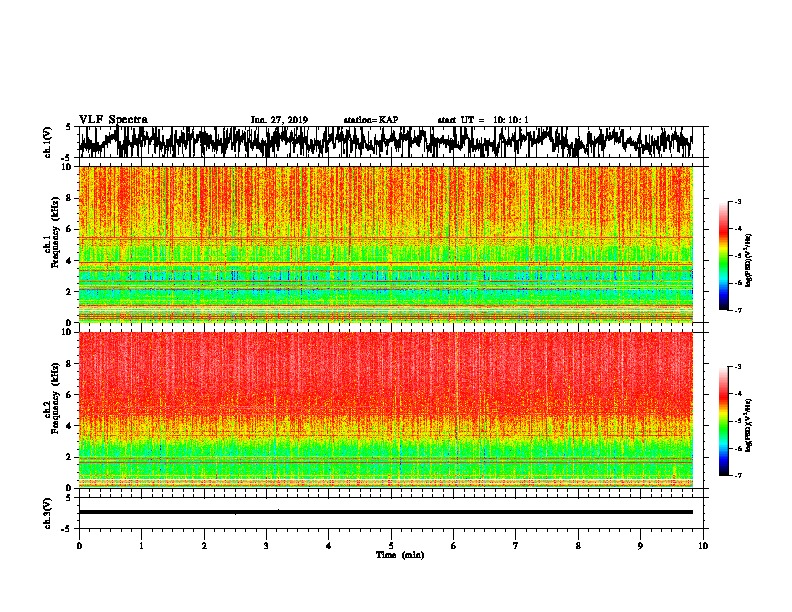792x612 pixels.
Task: Click the "-3" label on the ch.1 color scale
Action: pos(736,201)
